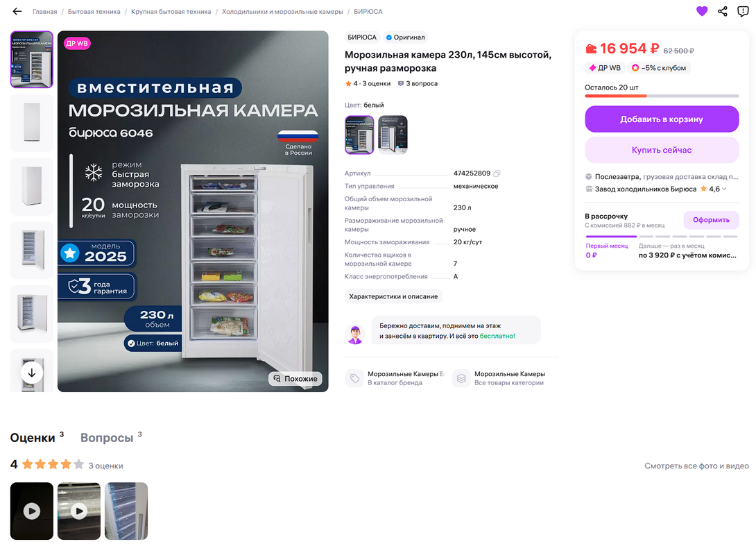Select the dark color variant swatch
Viewport: 756px width, 544px height.
(x=393, y=135)
